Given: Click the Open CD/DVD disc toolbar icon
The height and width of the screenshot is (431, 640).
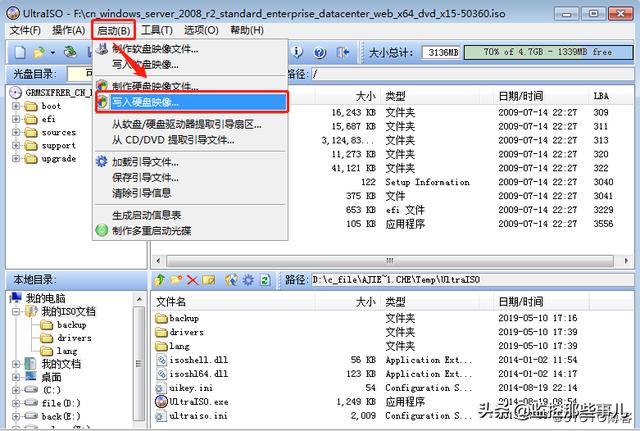Looking at the screenshot, I should coord(70,52).
